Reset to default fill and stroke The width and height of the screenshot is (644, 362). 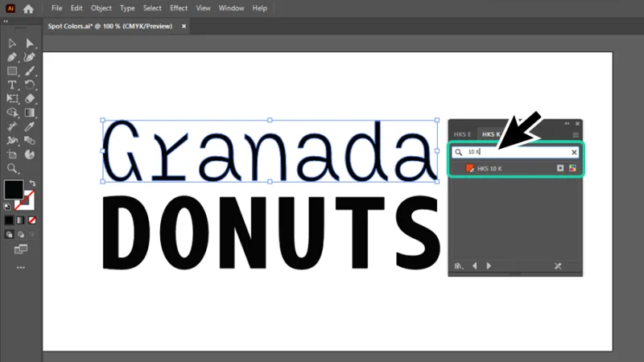tap(7, 207)
